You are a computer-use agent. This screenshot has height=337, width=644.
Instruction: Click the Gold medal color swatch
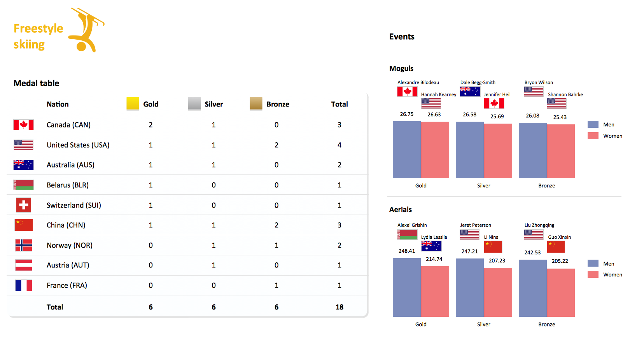pyautogui.click(x=133, y=104)
